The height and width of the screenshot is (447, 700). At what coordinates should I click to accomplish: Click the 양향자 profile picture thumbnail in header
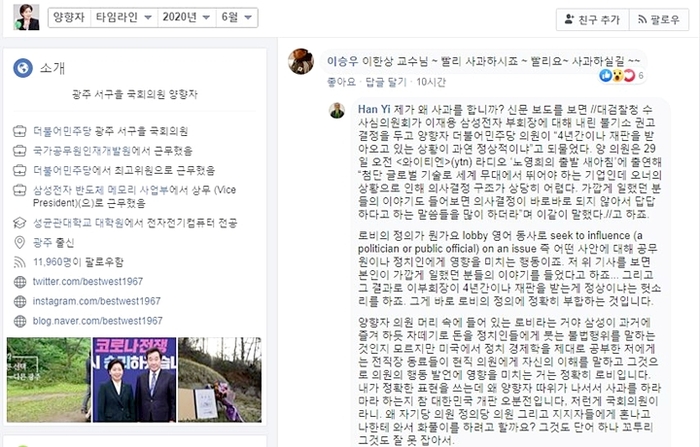pyautogui.click(x=26, y=17)
